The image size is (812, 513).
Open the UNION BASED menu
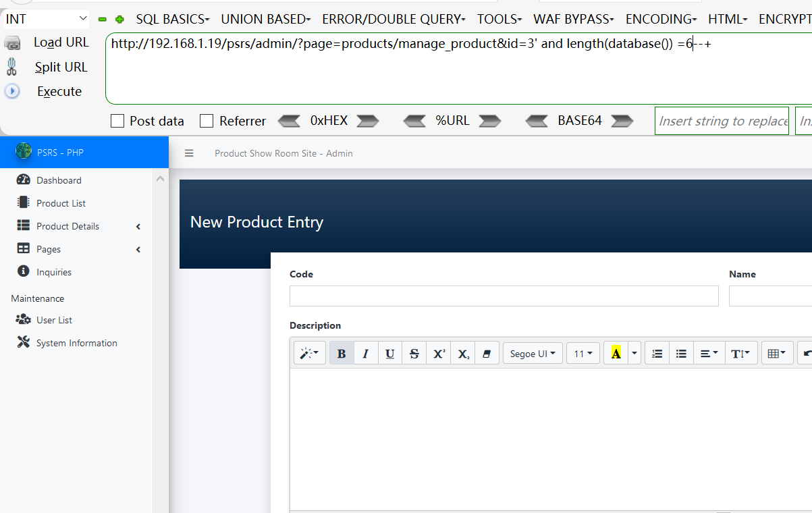tap(266, 20)
